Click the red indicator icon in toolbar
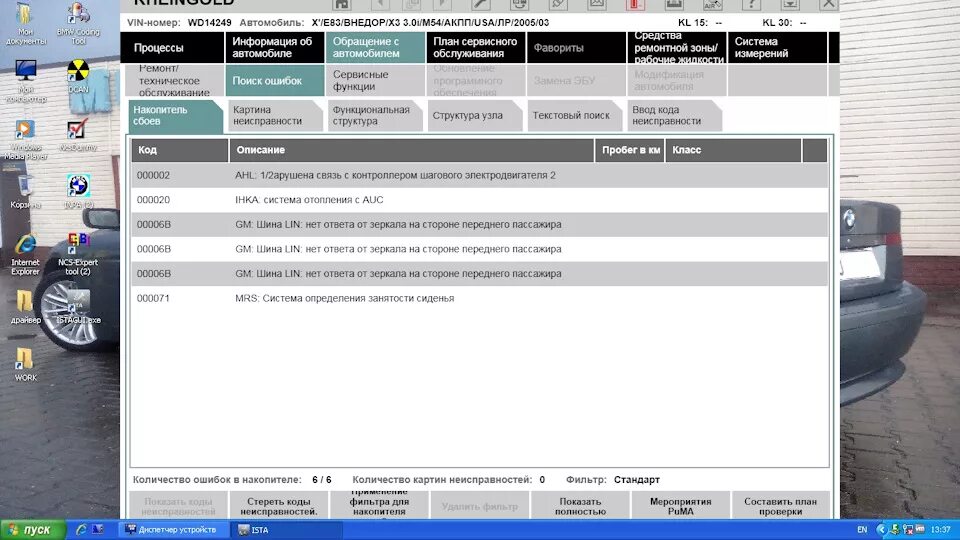 click(x=635, y=4)
